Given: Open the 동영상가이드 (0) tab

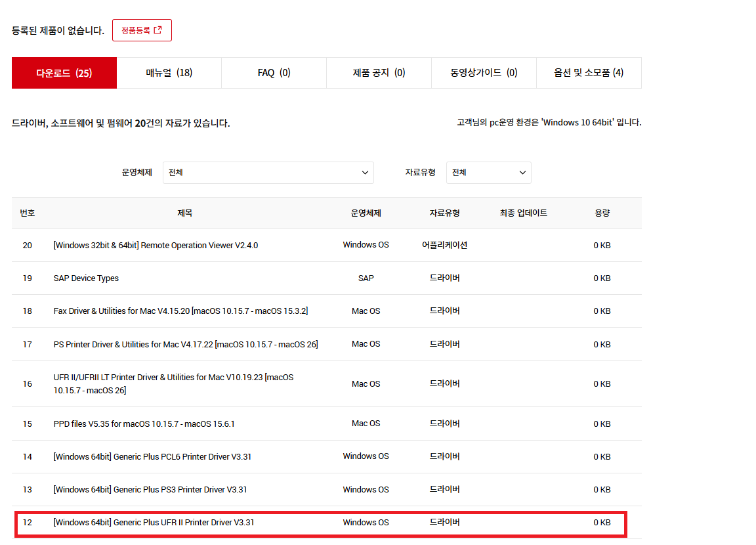Looking at the screenshot, I should pyautogui.click(x=484, y=73).
